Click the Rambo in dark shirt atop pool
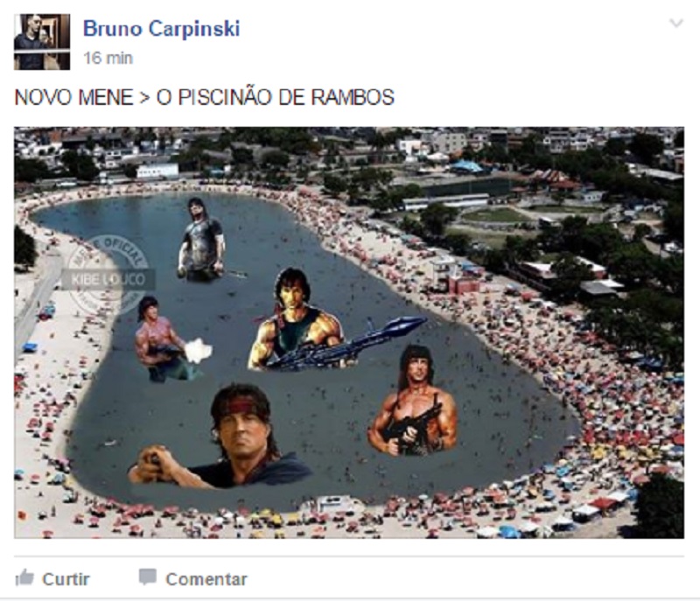Image resolution: width=700 pixels, height=601 pixels. pos(201,240)
